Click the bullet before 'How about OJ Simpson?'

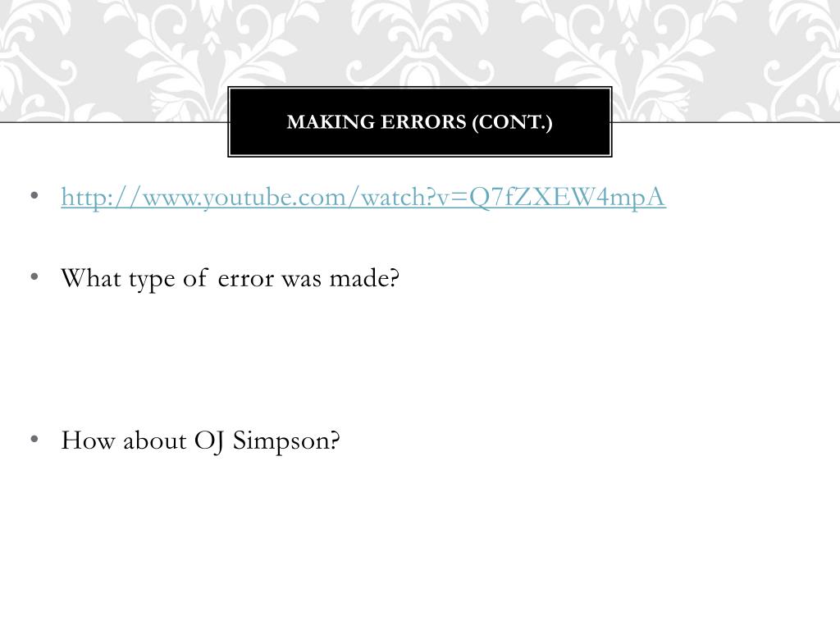pyautogui.click(x=34, y=440)
